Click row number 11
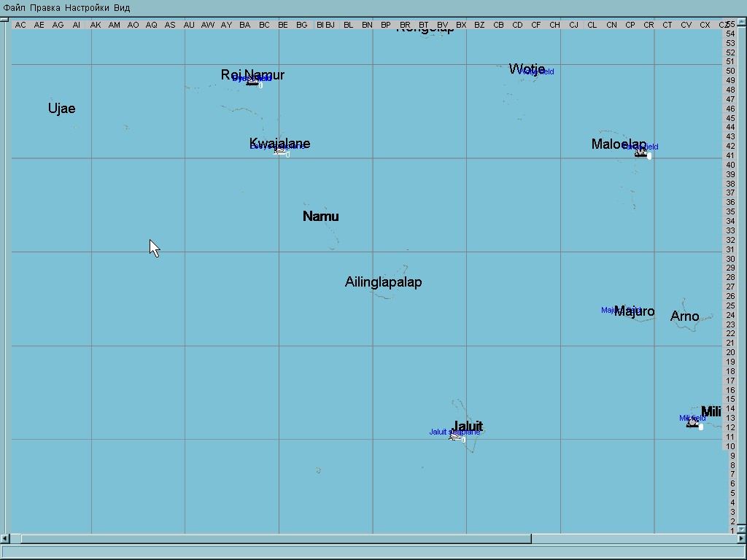 point(729,437)
